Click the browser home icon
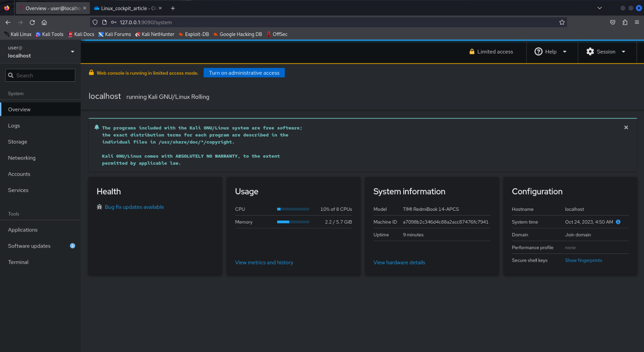Screen dimensions: 644x352 (x=44, y=22)
